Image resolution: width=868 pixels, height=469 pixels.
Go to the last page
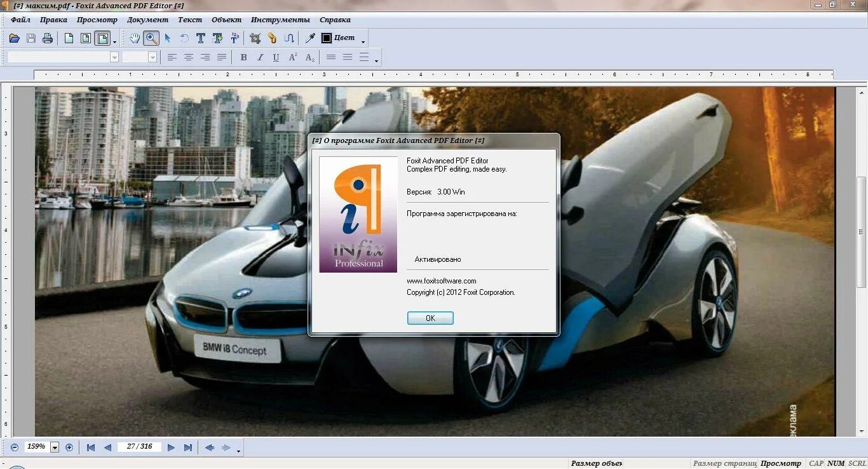click(x=187, y=447)
